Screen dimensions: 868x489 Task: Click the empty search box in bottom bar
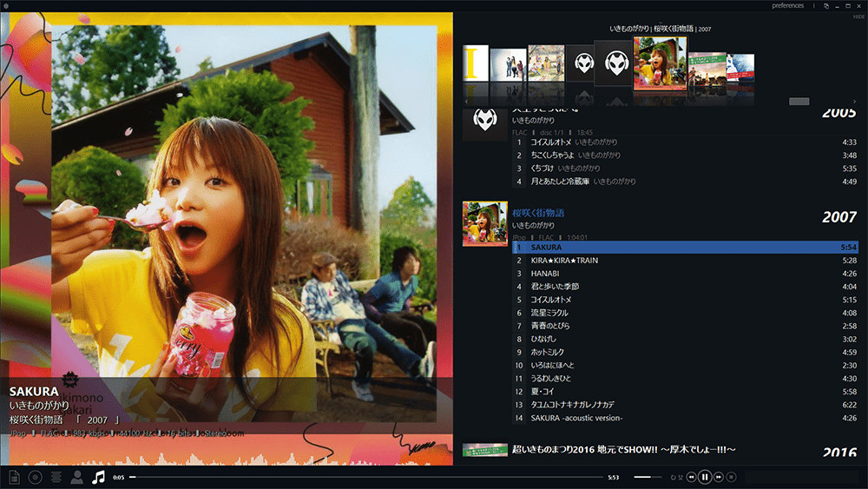click(801, 477)
